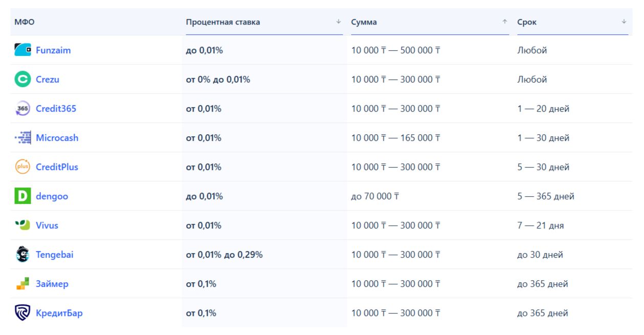644x335 pixels.
Task: Click the КредитБар shield logo
Action: click(23, 313)
